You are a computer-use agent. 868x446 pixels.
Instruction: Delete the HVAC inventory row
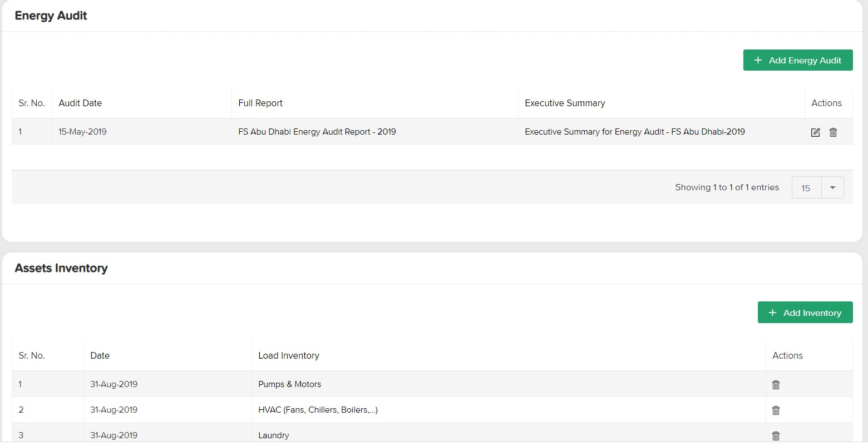(x=776, y=410)
